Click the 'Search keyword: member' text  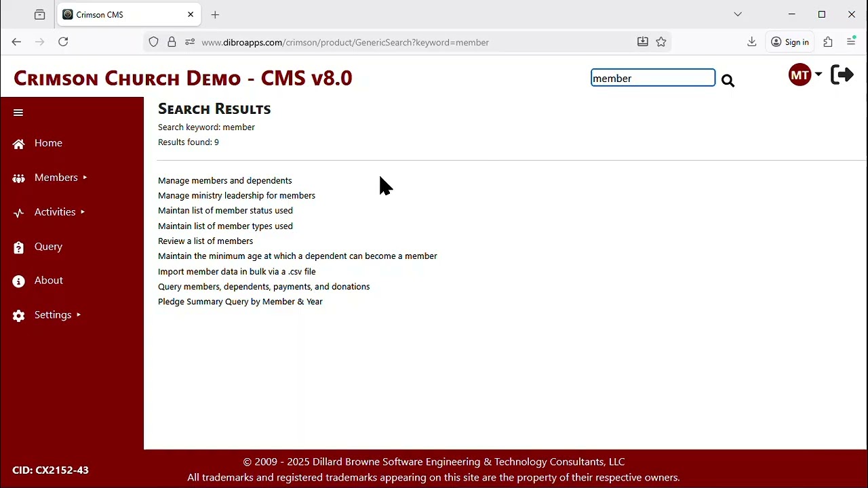pyautogui.click(x=206, y=127)
